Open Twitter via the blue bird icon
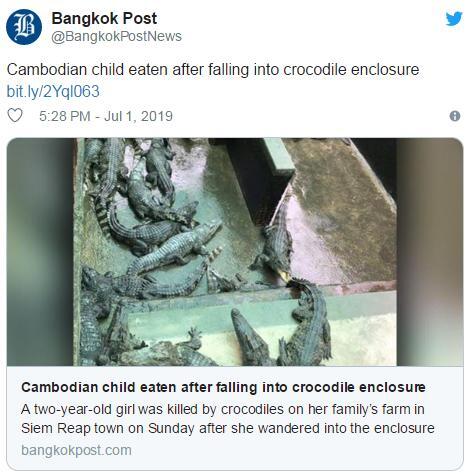The width and height of the screenshot is (470, 476). click(x=454, y=19)
